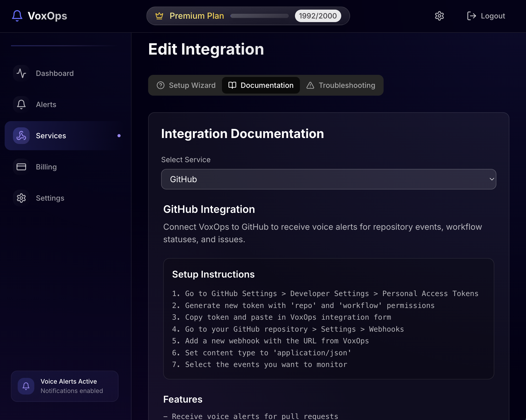This screenshot has height=420, width=526.
Task: Select the Documentation tab
Action: 261,85
